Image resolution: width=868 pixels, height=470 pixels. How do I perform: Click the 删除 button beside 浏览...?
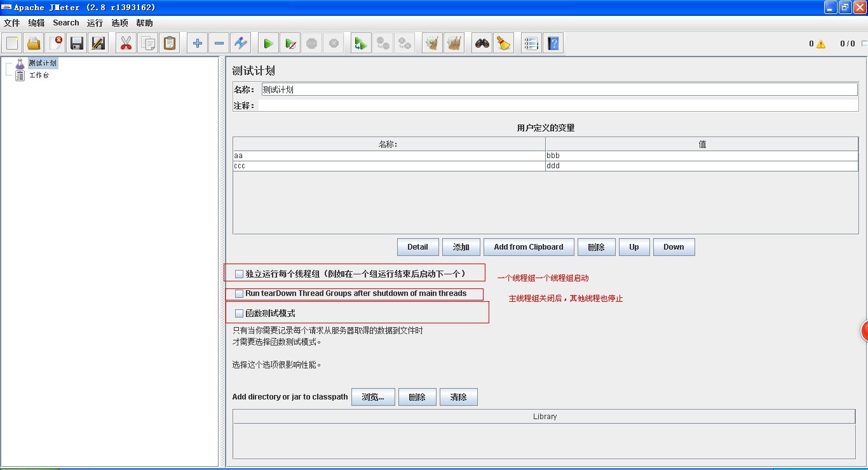point(417,397)
